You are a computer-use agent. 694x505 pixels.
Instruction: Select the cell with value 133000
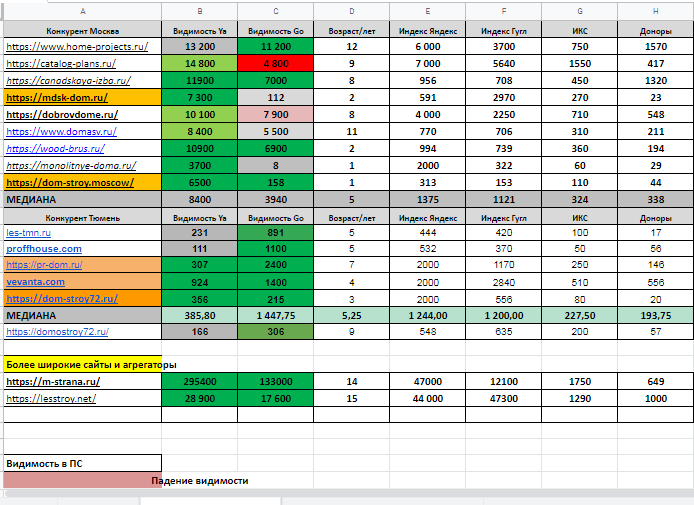point(276,382)
